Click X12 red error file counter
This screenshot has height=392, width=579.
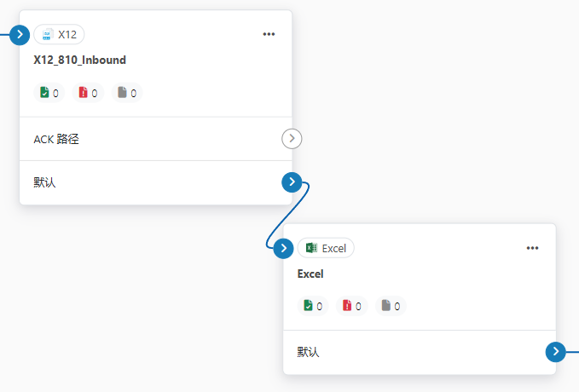click(x=88, y=93)
